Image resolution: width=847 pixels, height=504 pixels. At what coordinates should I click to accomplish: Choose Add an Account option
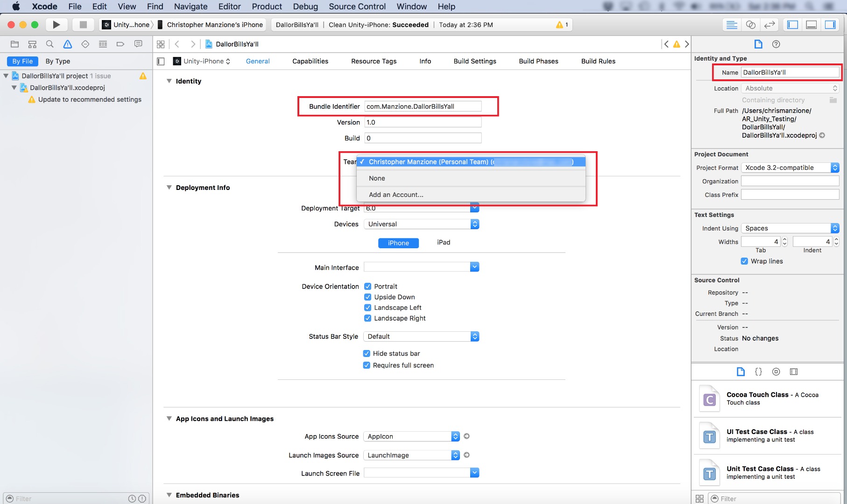(471, 195)
